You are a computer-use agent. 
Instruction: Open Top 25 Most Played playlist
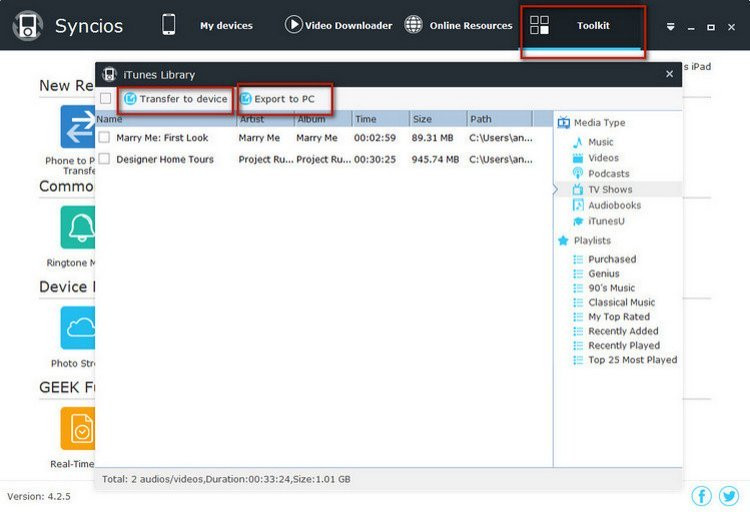632,360
